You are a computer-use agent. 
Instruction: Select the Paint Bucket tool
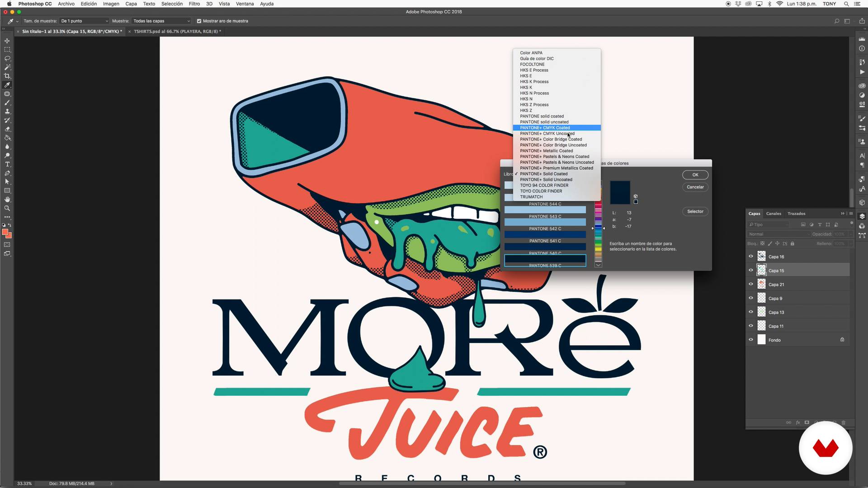7,138
